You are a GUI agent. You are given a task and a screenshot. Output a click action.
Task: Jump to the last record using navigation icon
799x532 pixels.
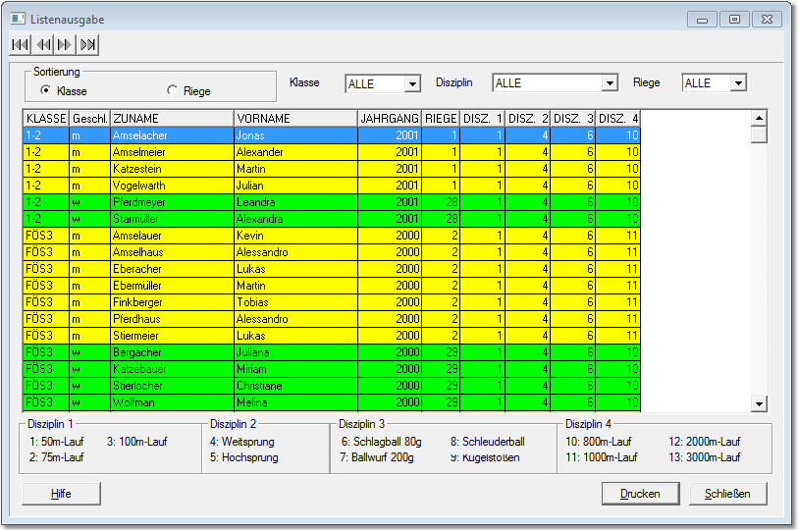[88, 44]
